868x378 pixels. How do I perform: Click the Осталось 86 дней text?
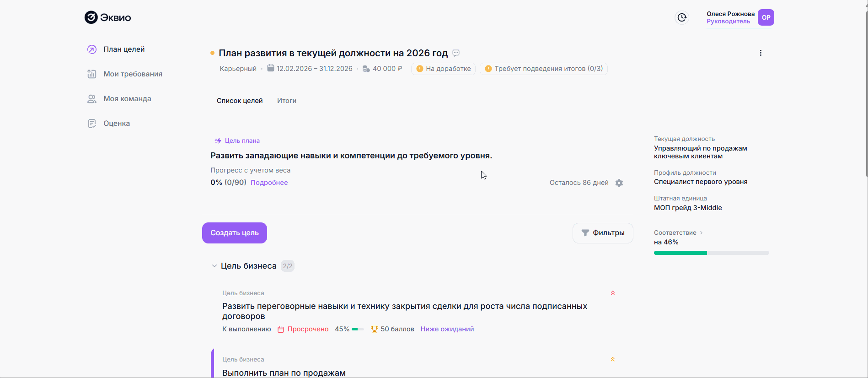[x=579, y=183]
